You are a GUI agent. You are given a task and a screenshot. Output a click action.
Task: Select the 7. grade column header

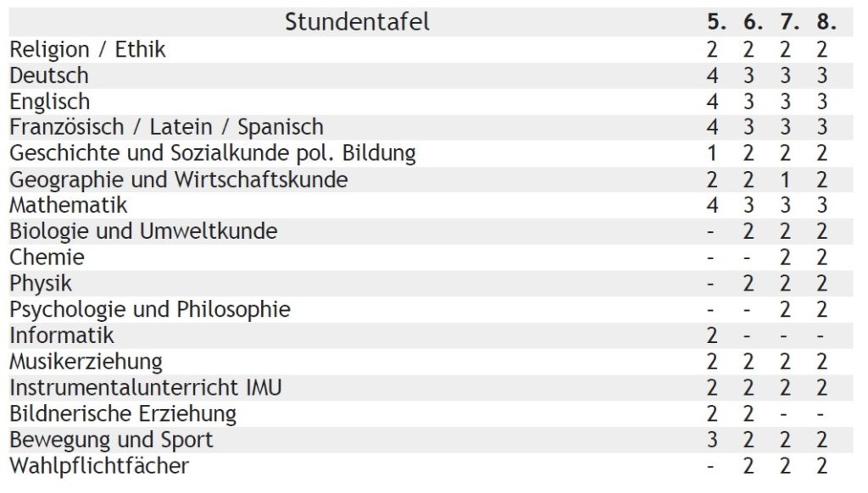click(789, 22)
